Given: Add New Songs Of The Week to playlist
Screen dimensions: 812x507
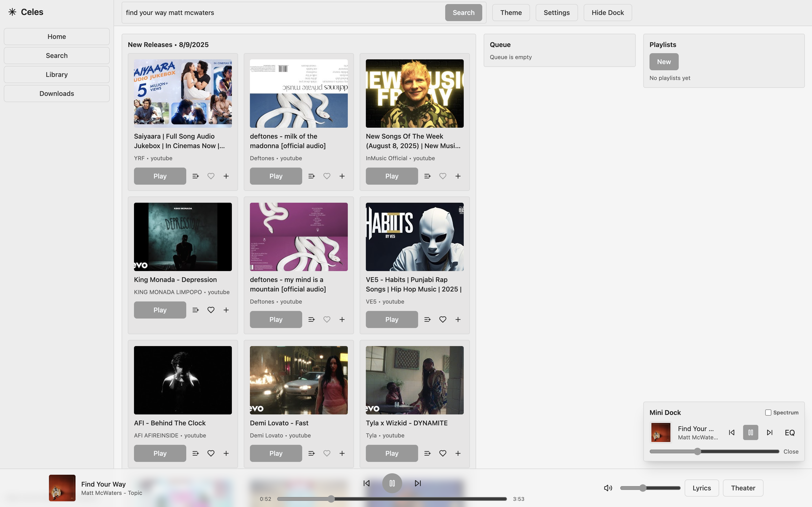Looking at the screenshot, I should tap(458, 176).
